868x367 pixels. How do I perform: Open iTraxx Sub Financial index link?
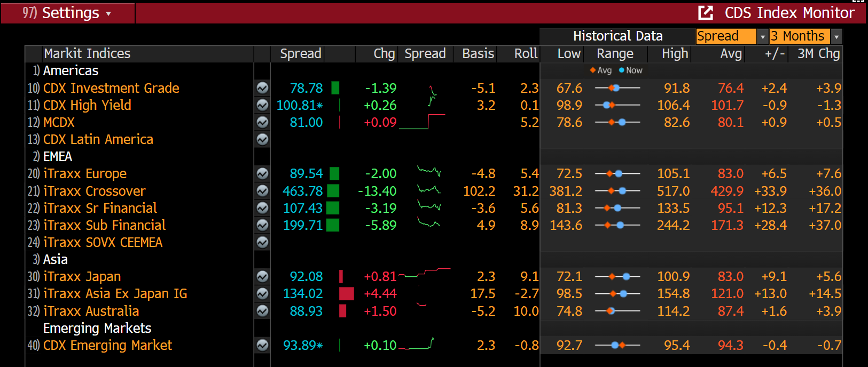tap(104, 225)
